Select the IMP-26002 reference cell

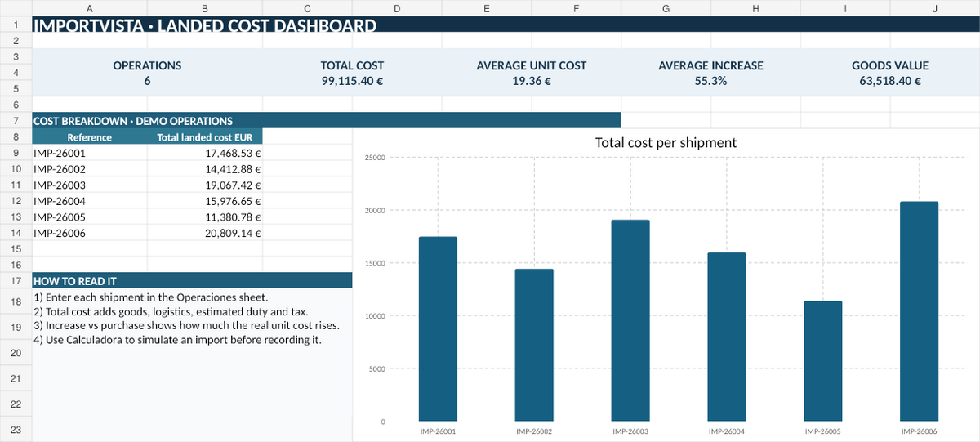coord(90,169)
